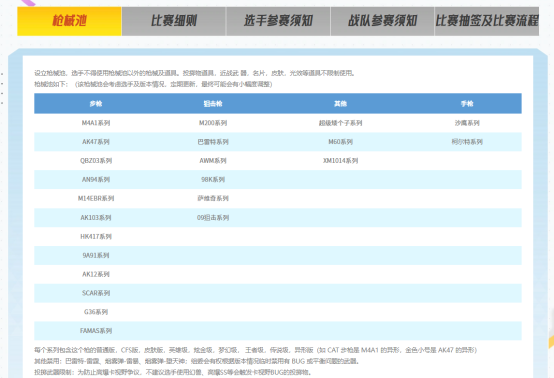Click the 手枪 column header
Viewport: 554px width, 378px height.
pyautogui.click(x=467, y=104)
